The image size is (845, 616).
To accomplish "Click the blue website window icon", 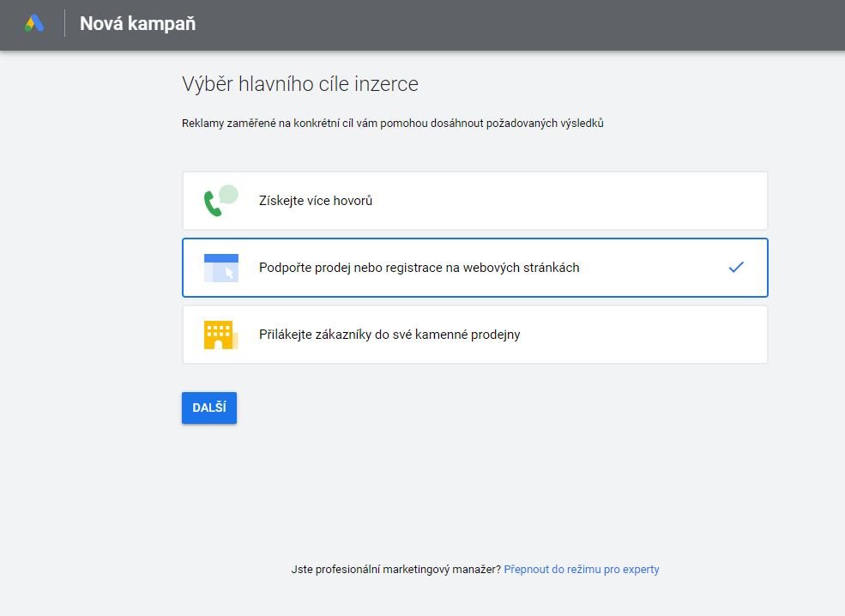I will [x=221, y=268].
